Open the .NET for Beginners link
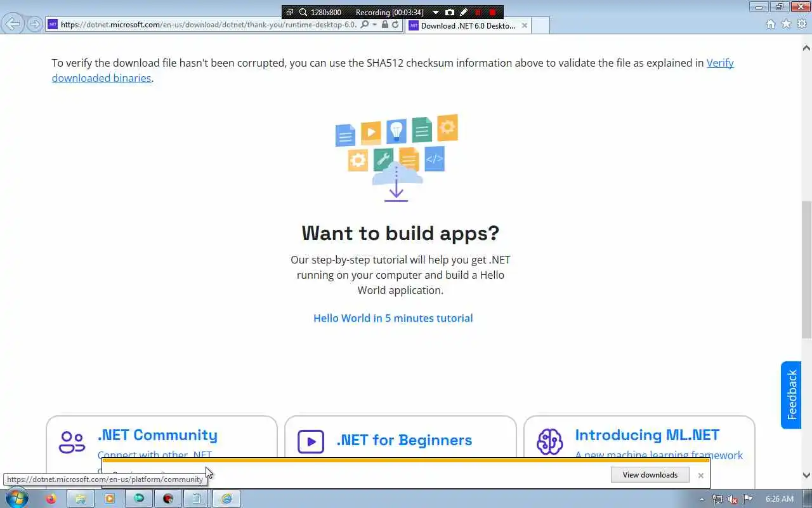 coord(404,440)
